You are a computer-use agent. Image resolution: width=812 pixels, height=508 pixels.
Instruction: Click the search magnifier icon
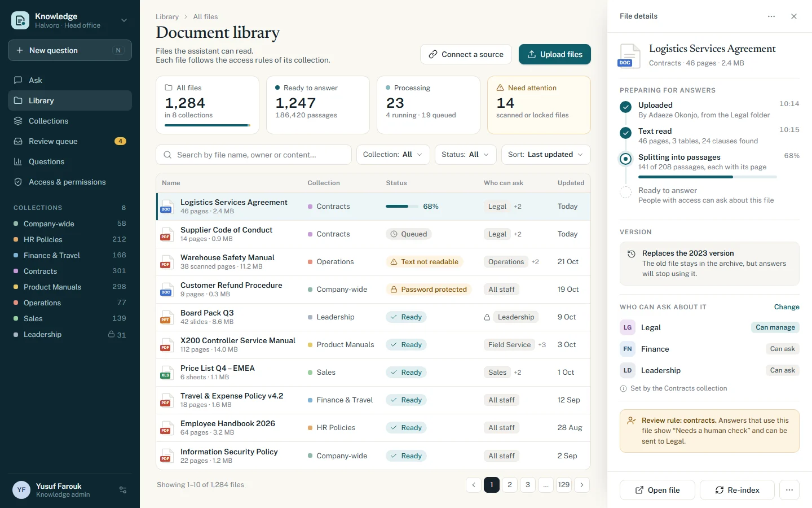tap(167, 155)
